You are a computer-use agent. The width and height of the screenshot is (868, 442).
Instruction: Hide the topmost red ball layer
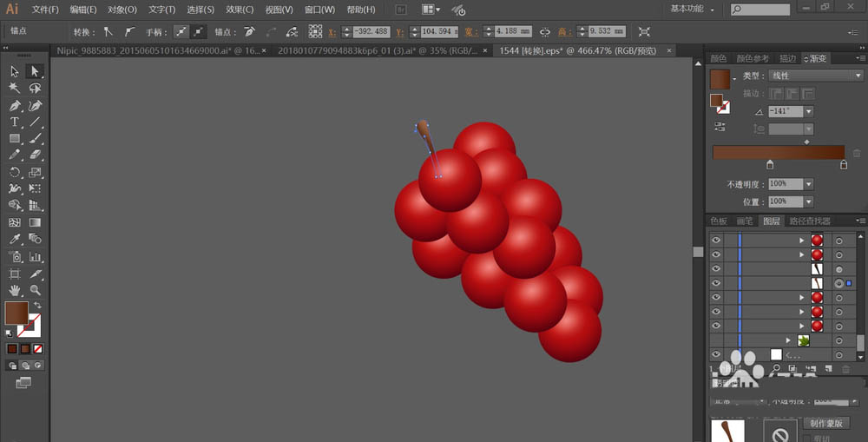tap(716, 240)
